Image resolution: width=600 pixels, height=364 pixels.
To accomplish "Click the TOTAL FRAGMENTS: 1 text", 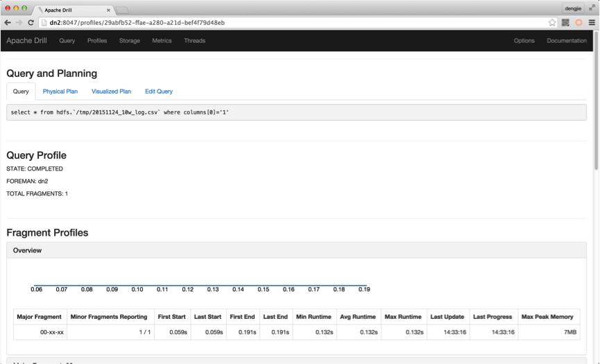I will [x=37, y=194].
